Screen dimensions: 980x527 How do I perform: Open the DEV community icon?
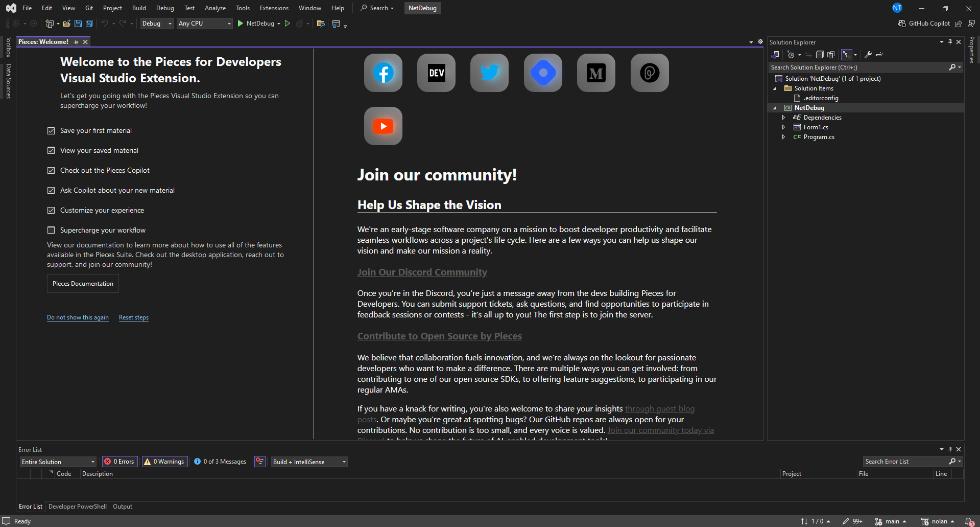point(436,73)
